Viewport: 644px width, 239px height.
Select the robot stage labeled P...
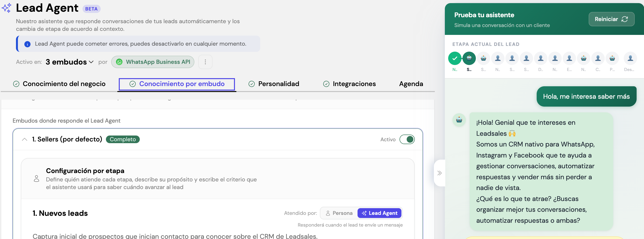pyautogui.click(x=612, y=58)
